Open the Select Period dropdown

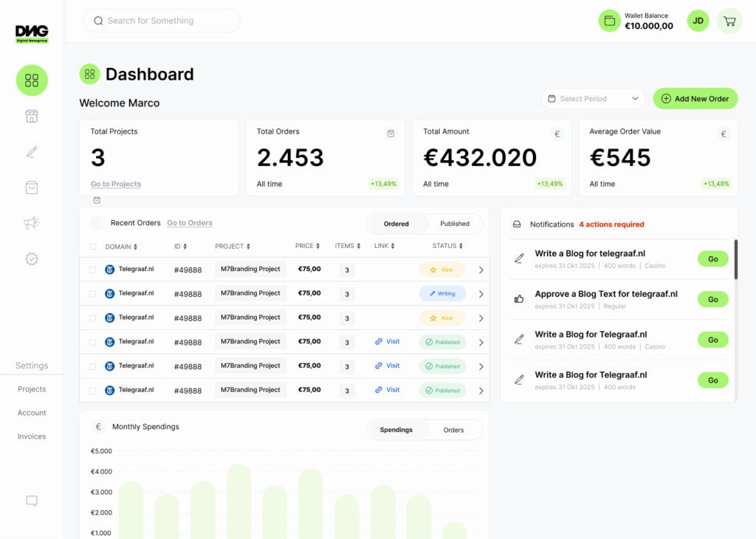[593, 99]
